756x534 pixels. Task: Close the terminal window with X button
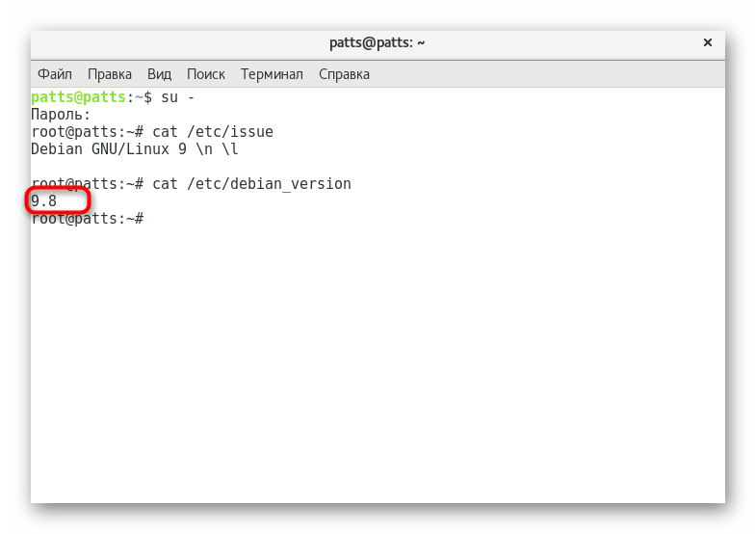708,42
